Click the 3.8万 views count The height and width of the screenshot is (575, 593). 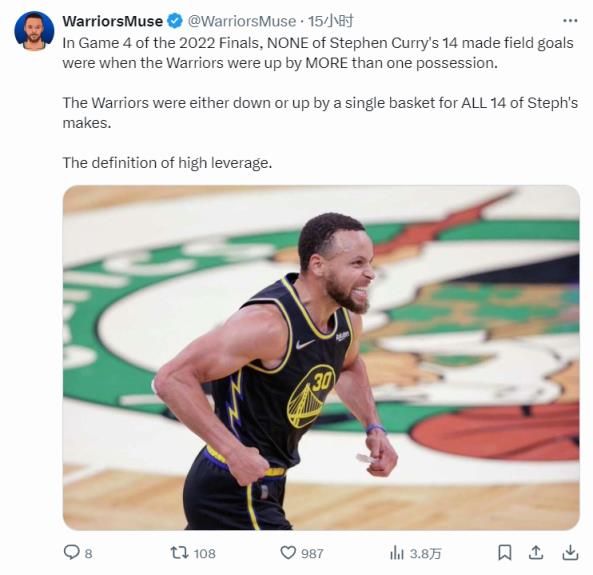(x=425, y=554)
